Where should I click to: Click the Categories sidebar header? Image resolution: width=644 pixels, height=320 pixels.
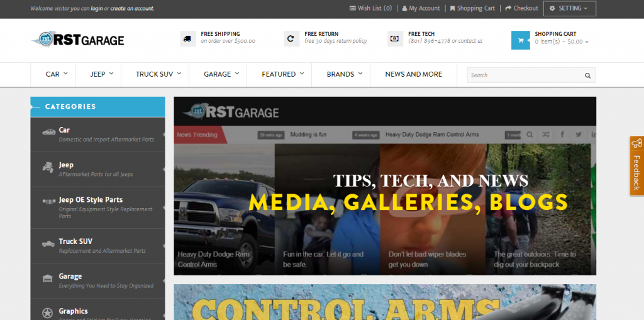97,107
